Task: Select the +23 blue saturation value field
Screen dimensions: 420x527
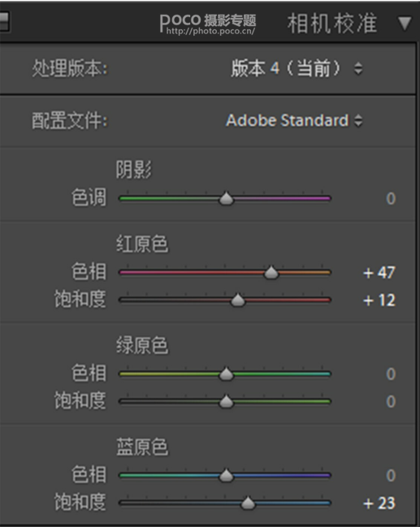Action: 379,503
